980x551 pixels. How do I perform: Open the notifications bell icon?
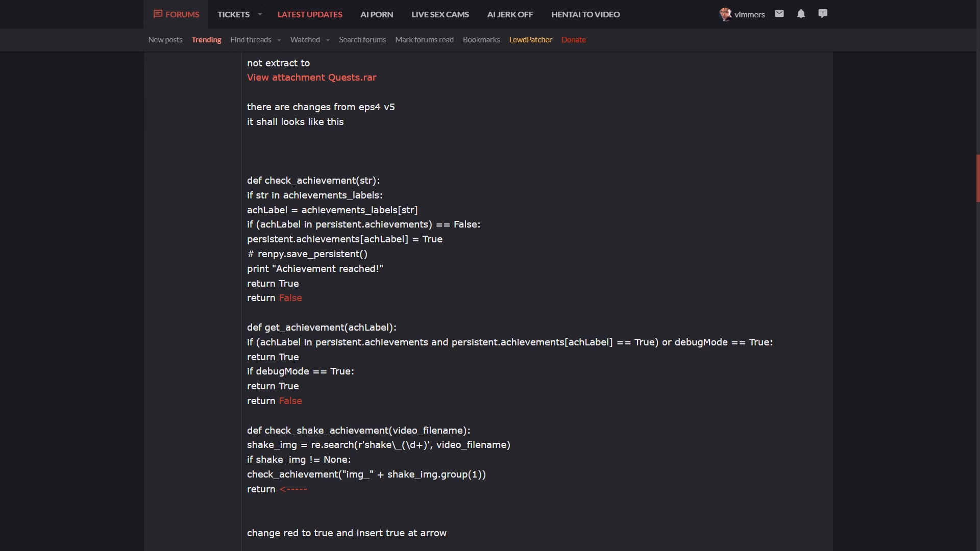click(x=801, y=14)
